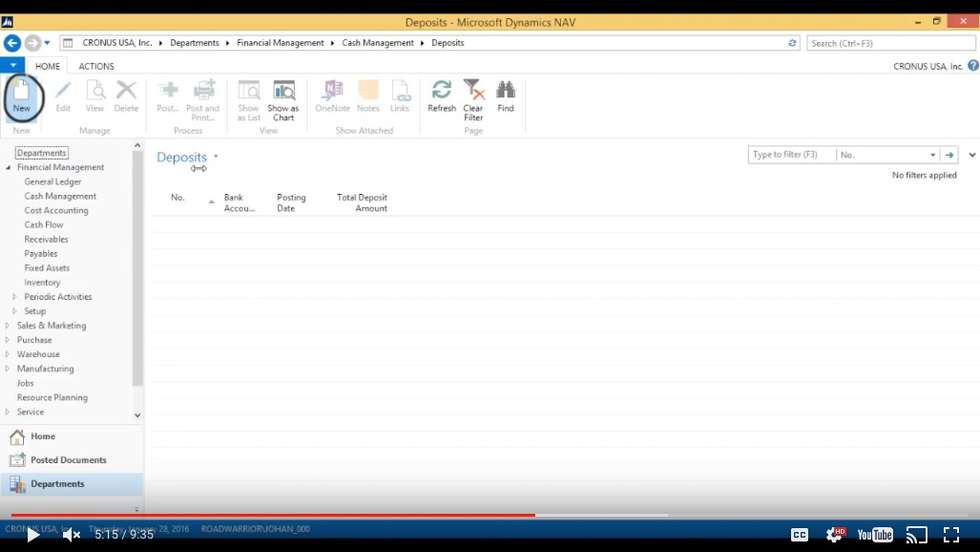The image size is (980, 552).
Task: Open the Deposits title dropdown arrow
Action: (216, 157)
